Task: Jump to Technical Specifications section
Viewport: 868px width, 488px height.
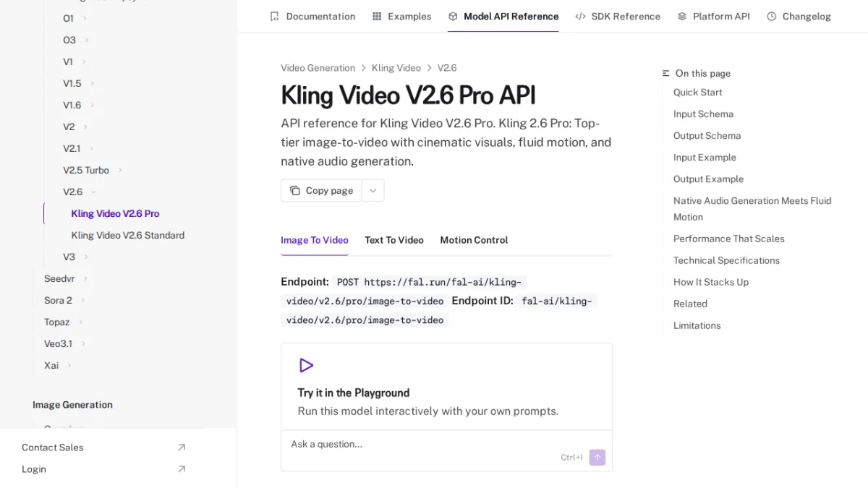Action: click(x=726, y=260)
